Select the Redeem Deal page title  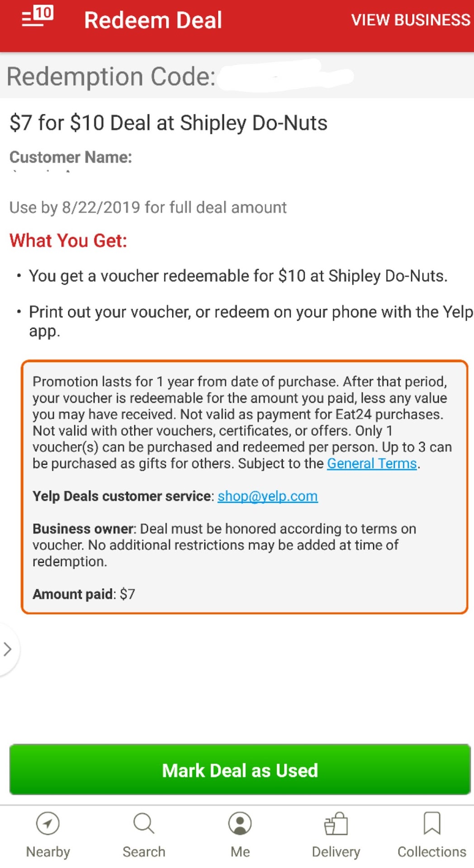click(x=153, y=20)
